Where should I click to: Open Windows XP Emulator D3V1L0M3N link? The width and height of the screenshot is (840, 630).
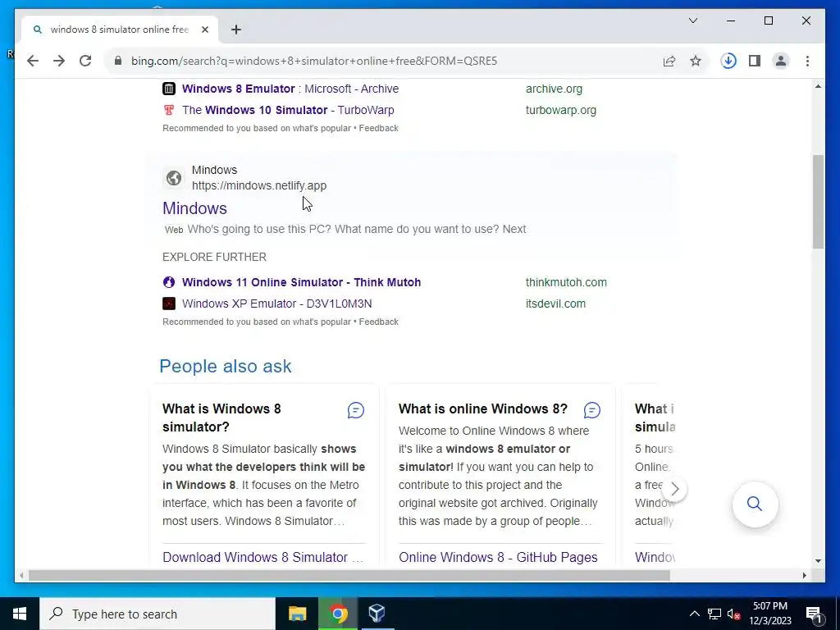pyautogui.click(x=276, y=304)
